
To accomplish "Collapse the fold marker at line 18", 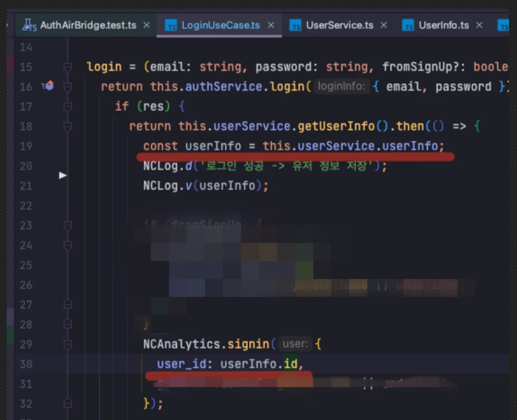I will [x=68, y=127].
